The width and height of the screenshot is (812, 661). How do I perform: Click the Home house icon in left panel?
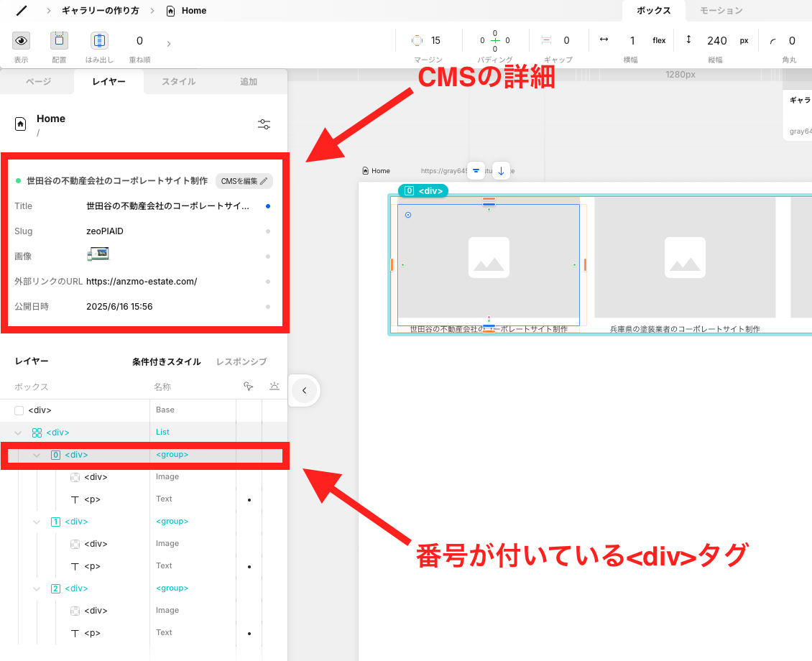click(x=19, y=123)
